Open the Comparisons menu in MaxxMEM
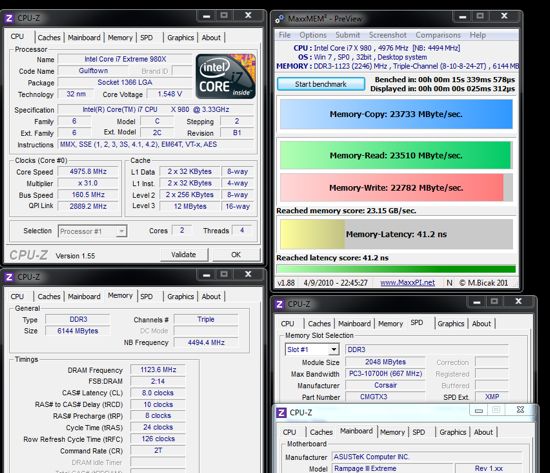This screenshot has height=473, width=550. tap(438, 35)
